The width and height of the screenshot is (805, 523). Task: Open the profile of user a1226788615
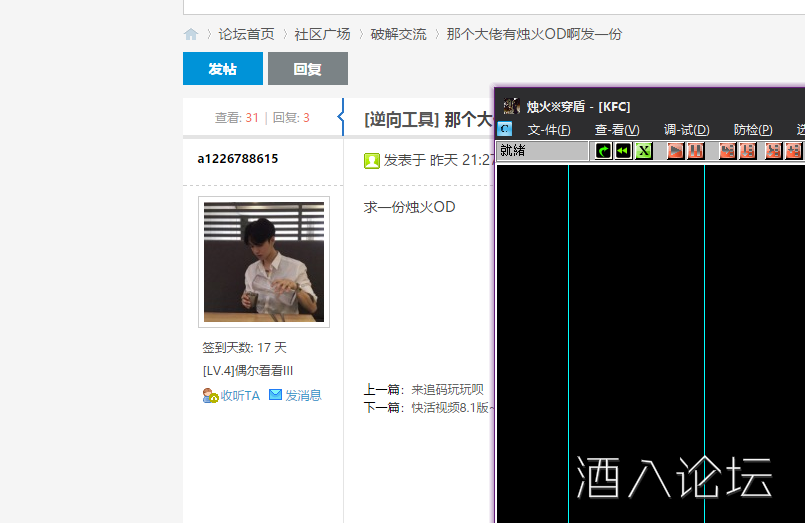[238, 159]
